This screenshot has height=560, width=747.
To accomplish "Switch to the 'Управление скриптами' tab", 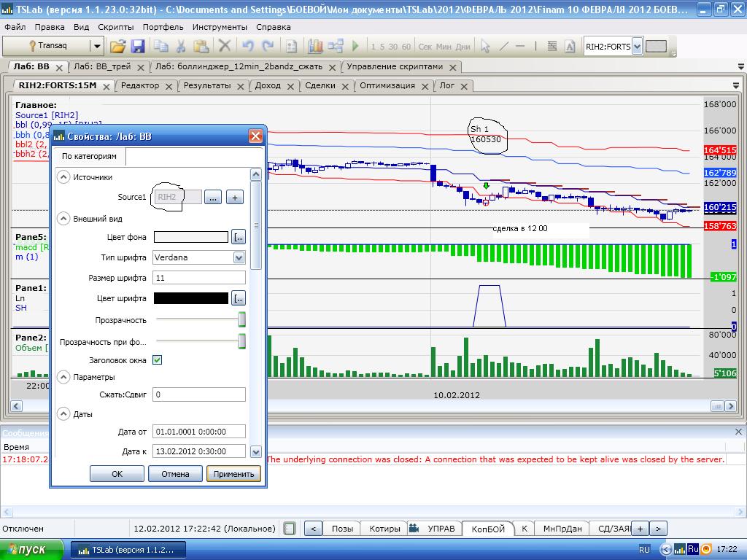I will coord(395,66).
